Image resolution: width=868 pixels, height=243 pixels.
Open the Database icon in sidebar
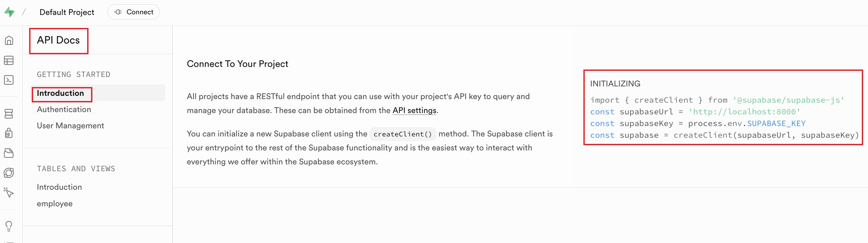9,114
